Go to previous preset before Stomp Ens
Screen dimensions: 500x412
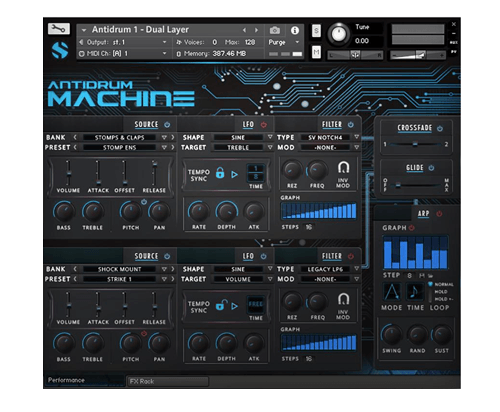click(x=75, y=147)
